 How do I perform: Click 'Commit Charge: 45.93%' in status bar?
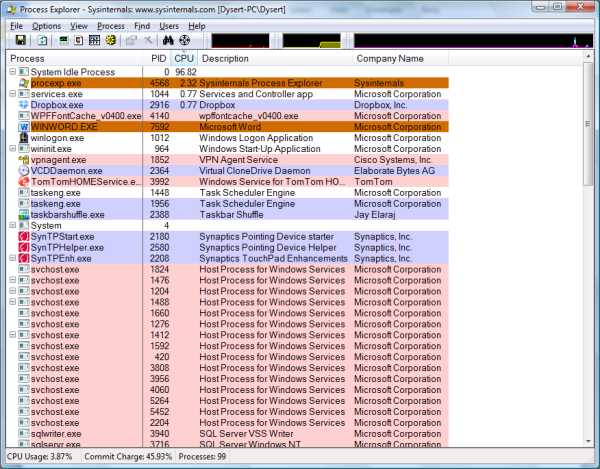(x=128, y=457)
